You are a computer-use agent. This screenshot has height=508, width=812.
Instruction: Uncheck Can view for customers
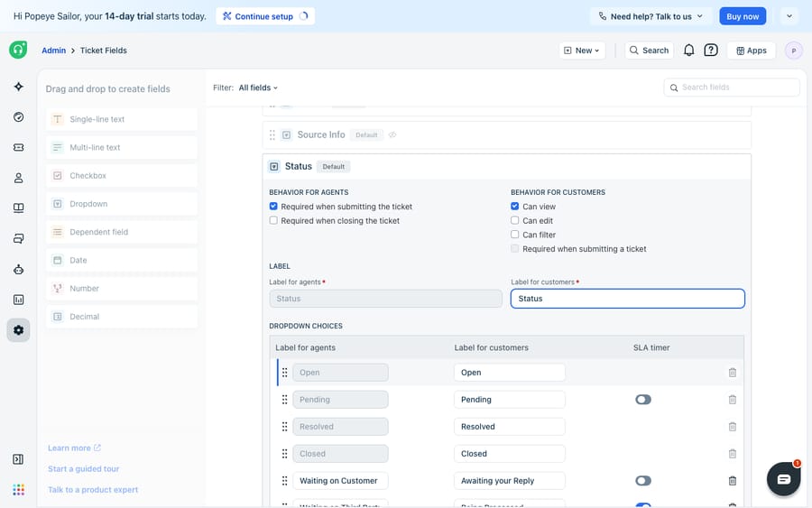(x=515, y=206)
